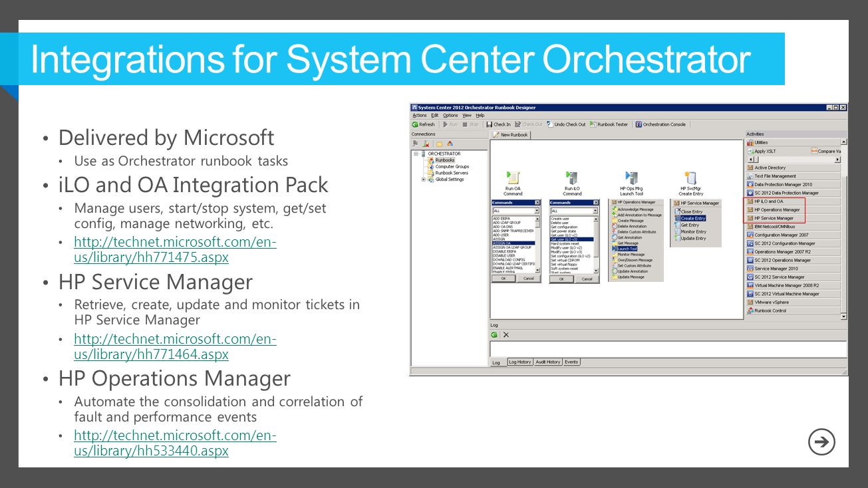Expand Text File Management category
The image size is (868, 488).
[x=793, y=176]
